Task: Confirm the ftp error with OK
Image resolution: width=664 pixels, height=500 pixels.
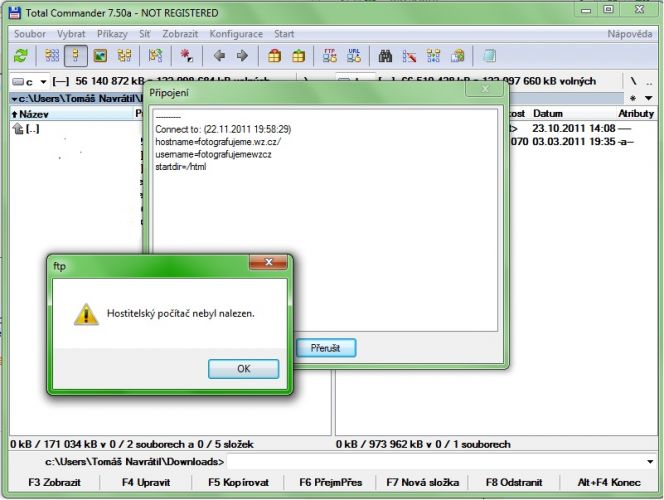Action: (x=243, y=369)
